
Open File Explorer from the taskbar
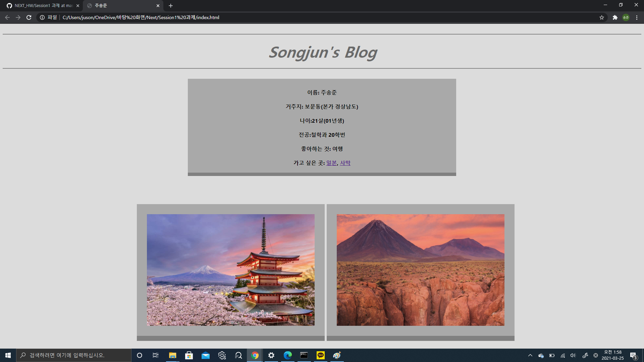pyautogui.click(x=172, y=355)
